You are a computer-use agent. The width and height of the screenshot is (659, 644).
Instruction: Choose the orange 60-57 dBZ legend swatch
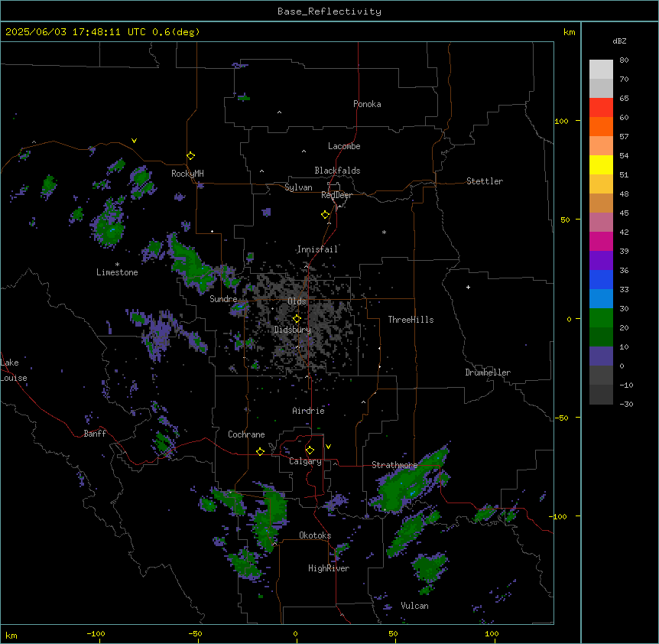coord(601,127)
